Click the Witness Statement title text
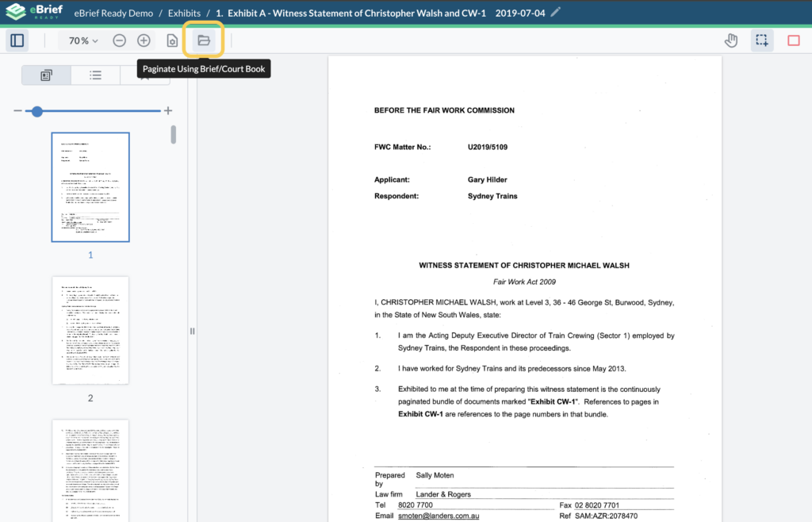812x522 pixels. tap(524, 266)
